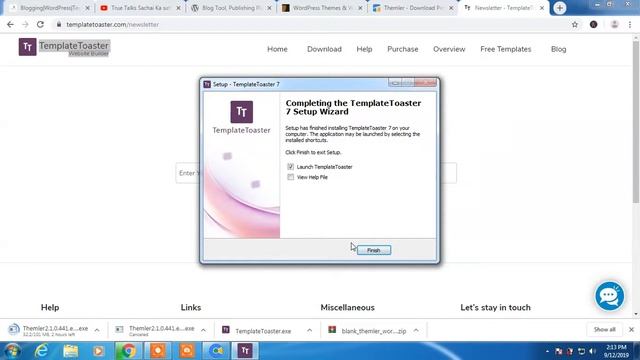Viewport: 640px width, 360px height.
Task: Open Free Templates page
Action: click(x=506, y=49)
